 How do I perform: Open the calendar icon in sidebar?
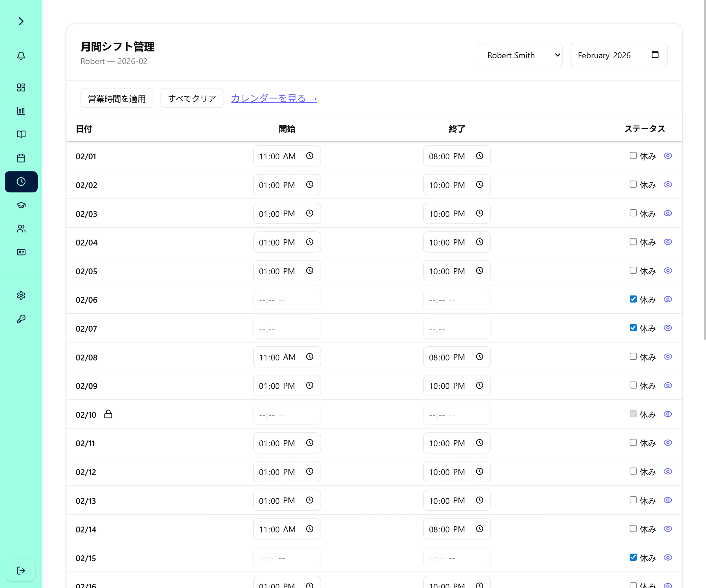(x=21, y=158)
